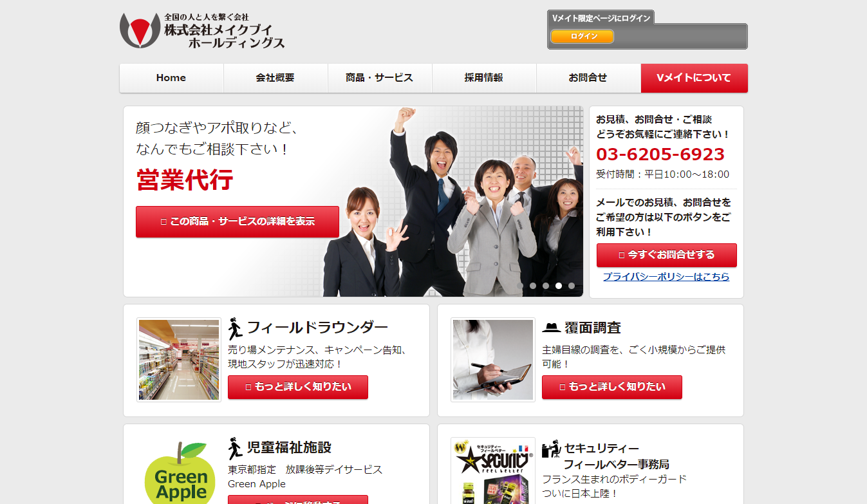Image resolution: width=867 pixels, height=504 pixels.
Task: Click the 児童福祉施設 heading text
Action: [x=290, y=447]
